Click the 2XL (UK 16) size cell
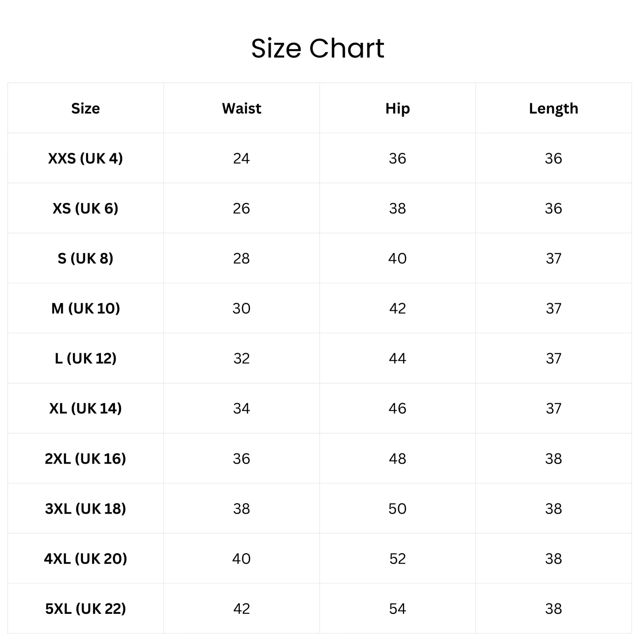Viewport: 644px width, 644px height. point(85,458)
